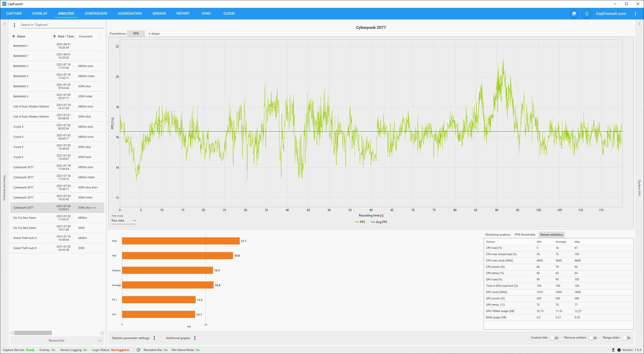Click the Max 21.1 FPS bar
This screenshot has width=644, height=354.
181,241
